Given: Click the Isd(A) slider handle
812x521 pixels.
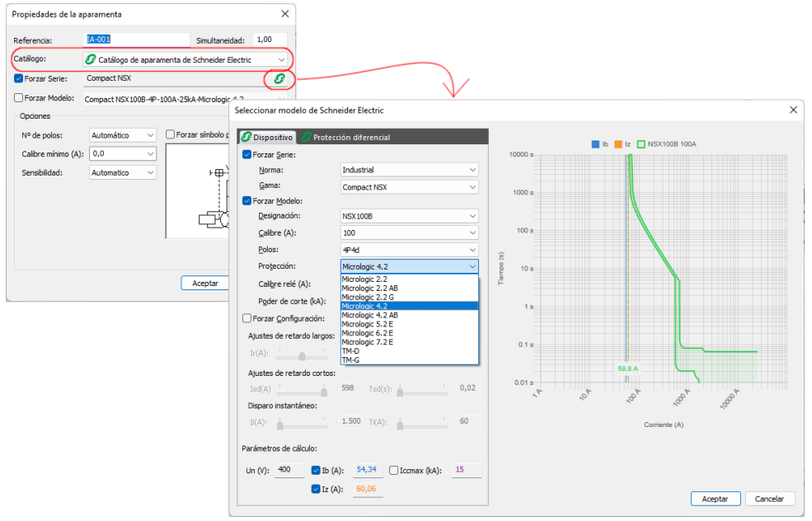Looking at the screenshot, I should (x=324, y=392).
